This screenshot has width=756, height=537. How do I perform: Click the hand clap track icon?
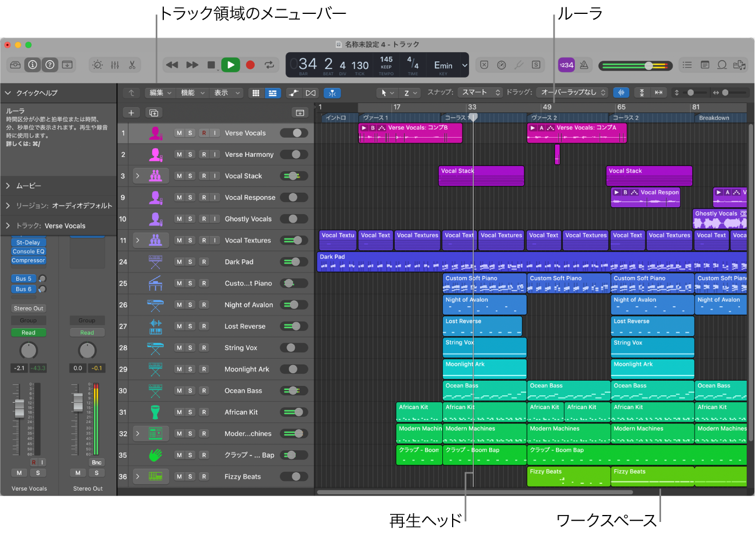(x=155, y=455)
